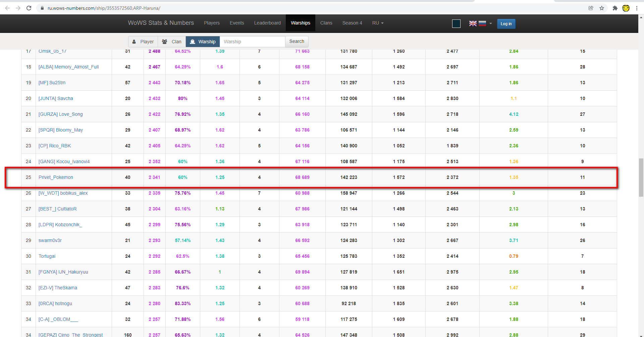Select the Player search type toggle

143,42
